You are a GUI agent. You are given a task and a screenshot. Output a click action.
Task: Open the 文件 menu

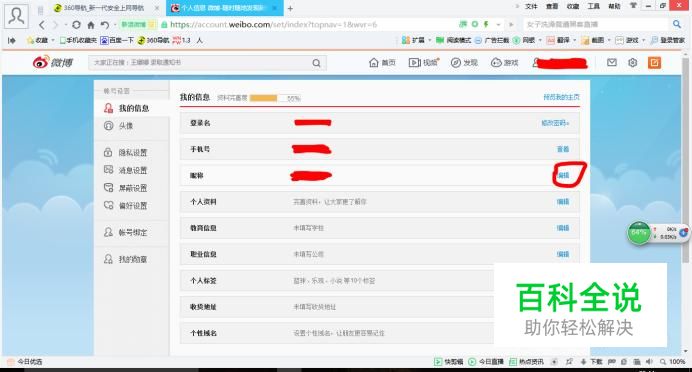(531, 6)
